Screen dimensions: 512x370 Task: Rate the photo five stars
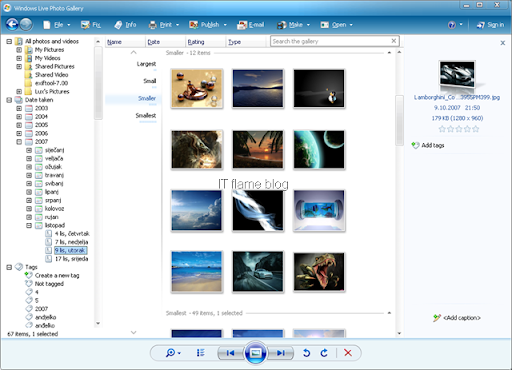(x=476, y=129)
